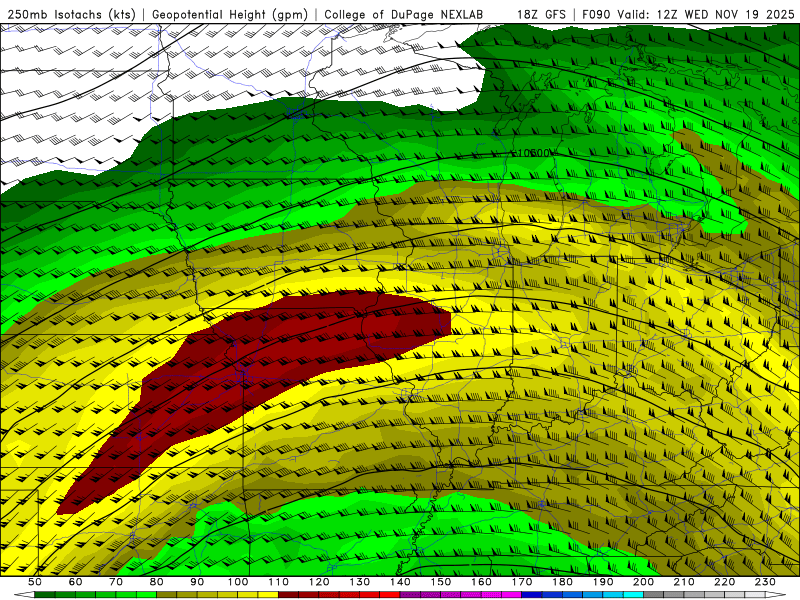This screenshot has width=800, height=600.
Task: Click the '80' value on the color scale
Action: point(157,582)
